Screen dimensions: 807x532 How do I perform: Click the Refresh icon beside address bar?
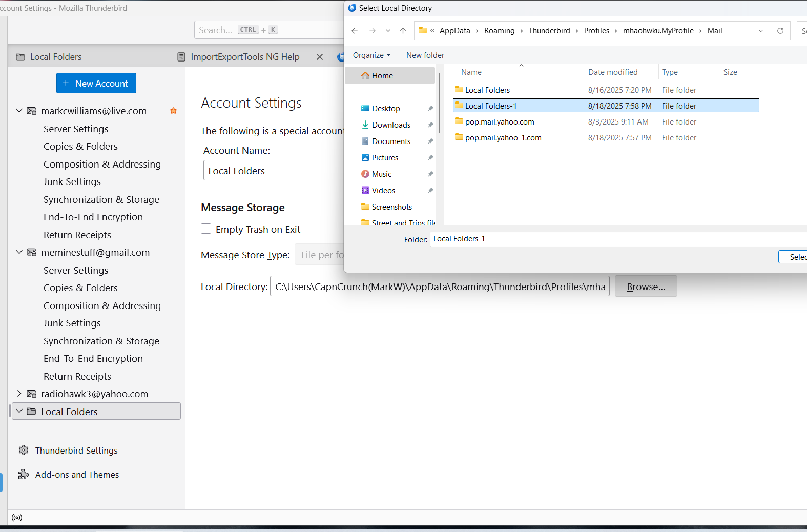tap(780, 31)
